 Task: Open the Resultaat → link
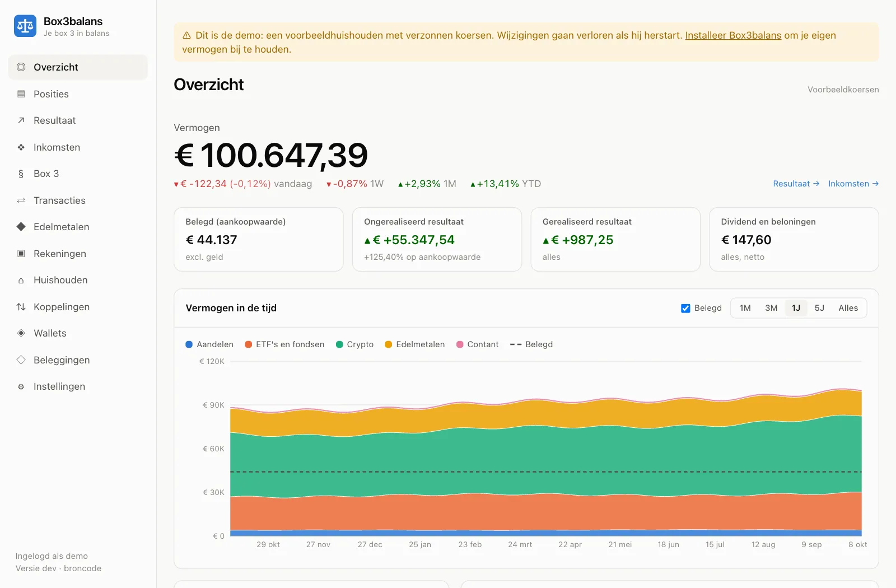[x=796, y=184]
